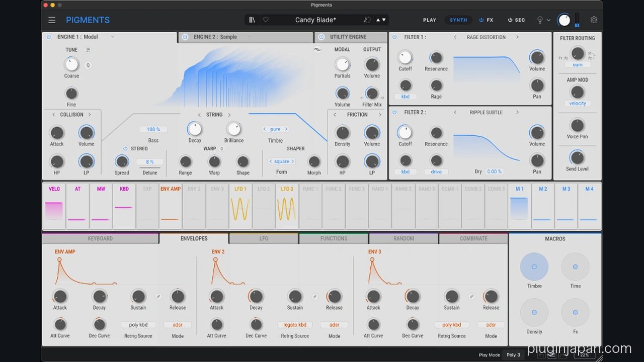This screenshot has height=362, width=644.
Task: Open the ENV AMP adsr Mode dropdown
Action: pos(178,325)
